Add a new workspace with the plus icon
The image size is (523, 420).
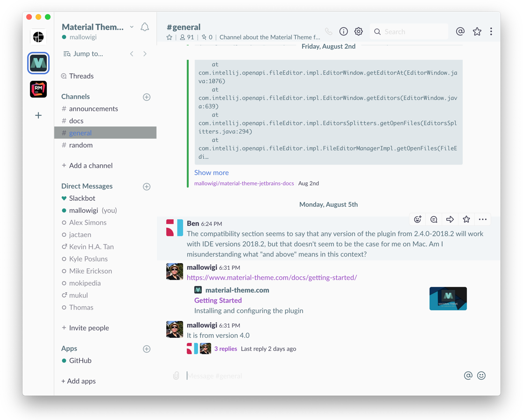[x=38, y=115]
